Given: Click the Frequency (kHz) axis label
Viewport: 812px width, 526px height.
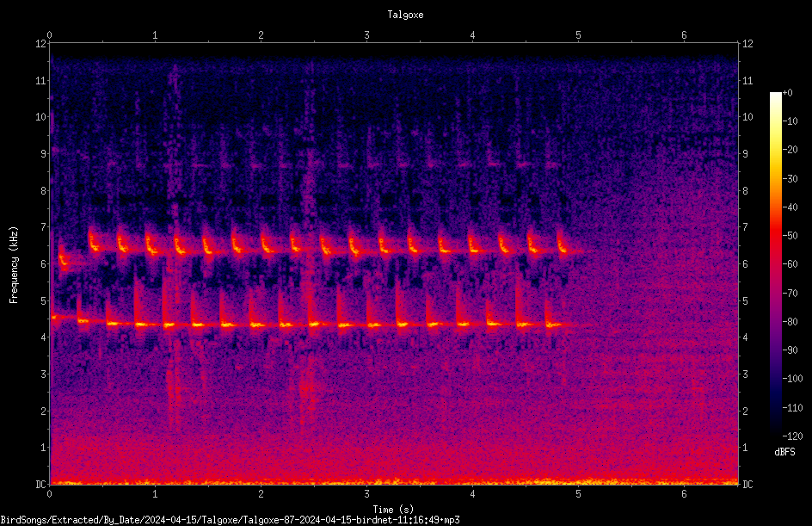Looking at the screenshot, I should click(14, 265).
